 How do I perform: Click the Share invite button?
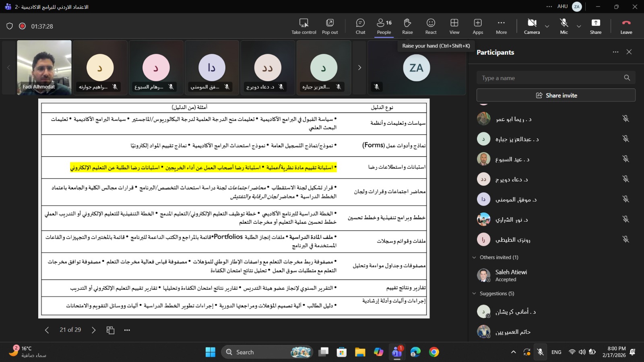pyautogui.click(x=556, y=95)
